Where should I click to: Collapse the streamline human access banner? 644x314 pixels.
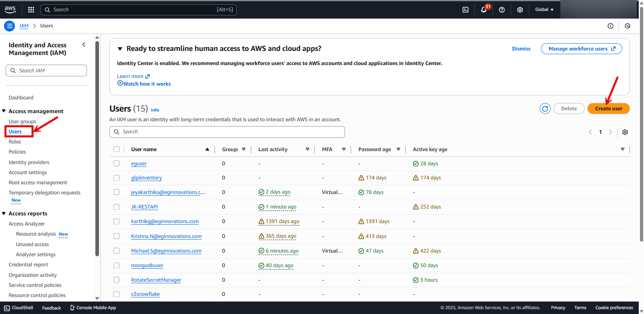tap(120, 49)
